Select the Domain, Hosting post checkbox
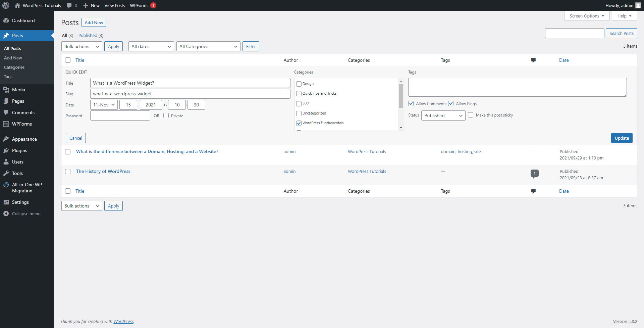 click(x=68, y=152)
